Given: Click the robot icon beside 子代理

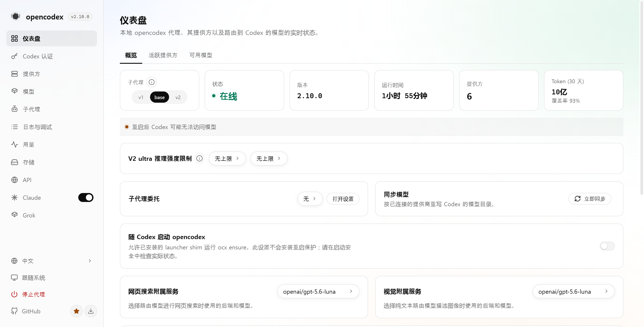Looking at the screenshot, I should pyautogui.click(x=15, y=109).
